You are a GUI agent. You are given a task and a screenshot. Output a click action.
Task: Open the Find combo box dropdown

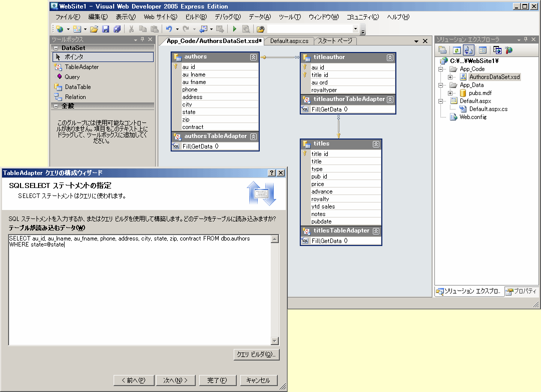tap(355, 29)
